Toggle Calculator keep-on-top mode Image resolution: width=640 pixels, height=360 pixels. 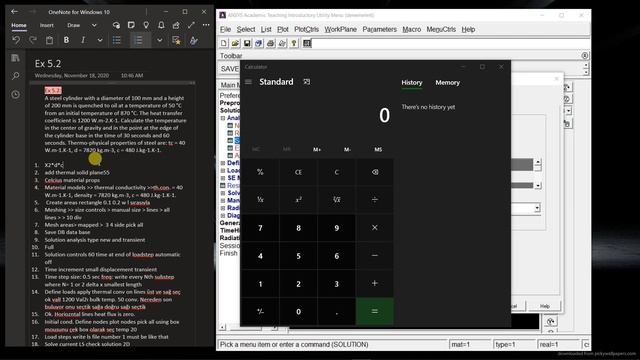pos(307,82)
